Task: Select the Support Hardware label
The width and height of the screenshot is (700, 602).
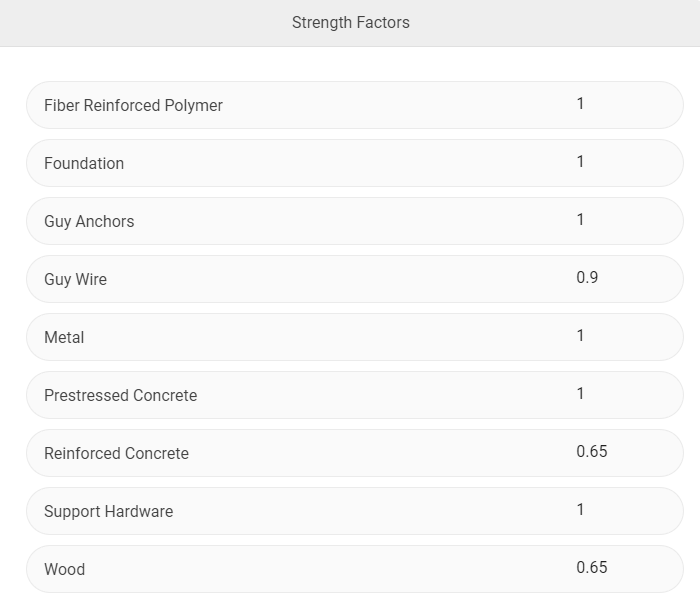Action: click(x=108, y=511)
